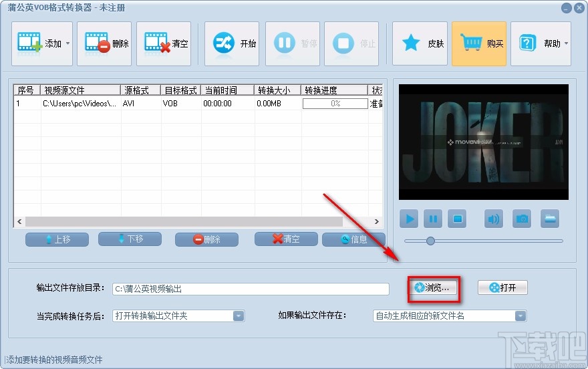Screen dimensions: 588x369
Task: Open the 皮肤 skin star button
Action: pos(420,43)
